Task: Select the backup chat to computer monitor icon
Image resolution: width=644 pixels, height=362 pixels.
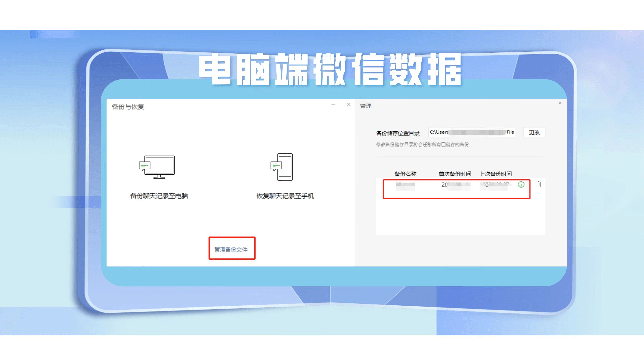Action: point(157,167)
